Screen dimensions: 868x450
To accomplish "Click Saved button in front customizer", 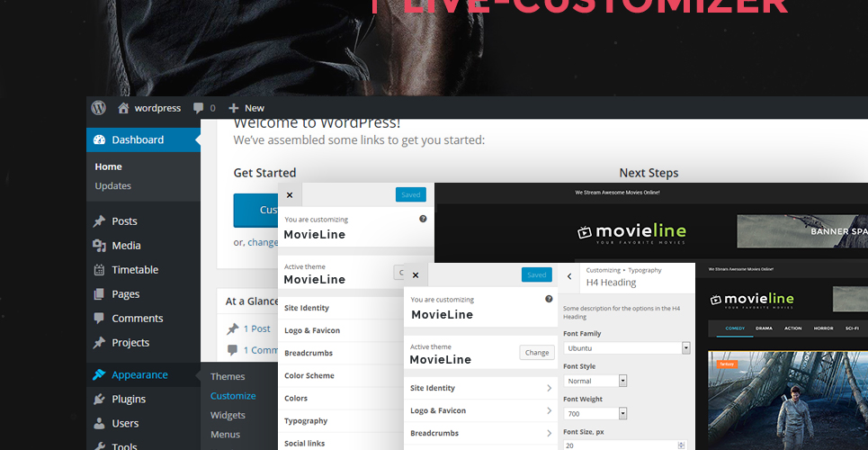I will point(536,274).
